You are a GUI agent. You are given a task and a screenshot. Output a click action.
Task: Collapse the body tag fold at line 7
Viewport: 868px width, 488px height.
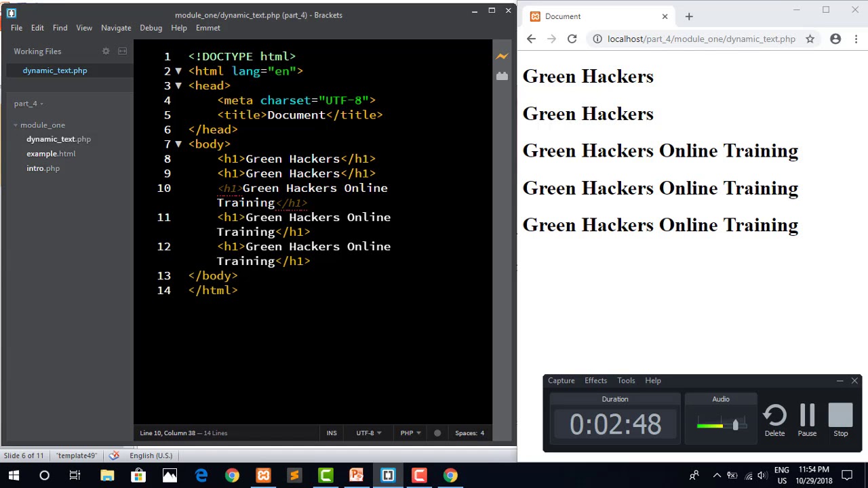[178, 144]
